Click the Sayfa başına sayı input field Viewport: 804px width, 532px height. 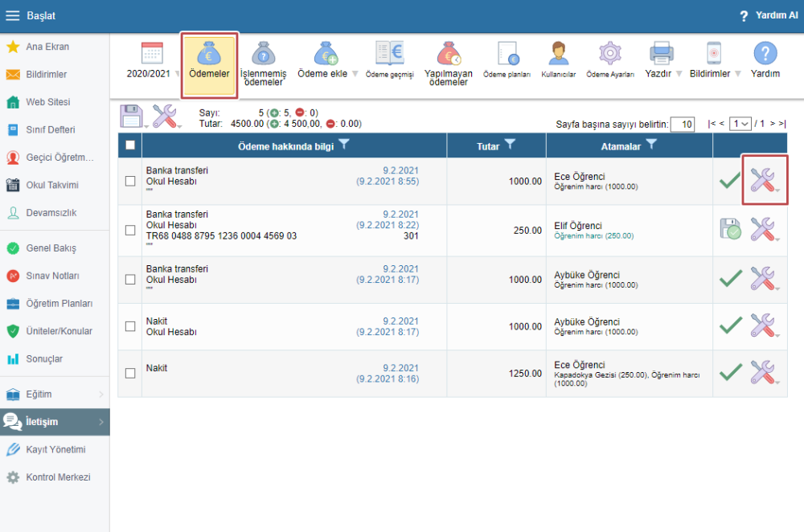(683, 124)
